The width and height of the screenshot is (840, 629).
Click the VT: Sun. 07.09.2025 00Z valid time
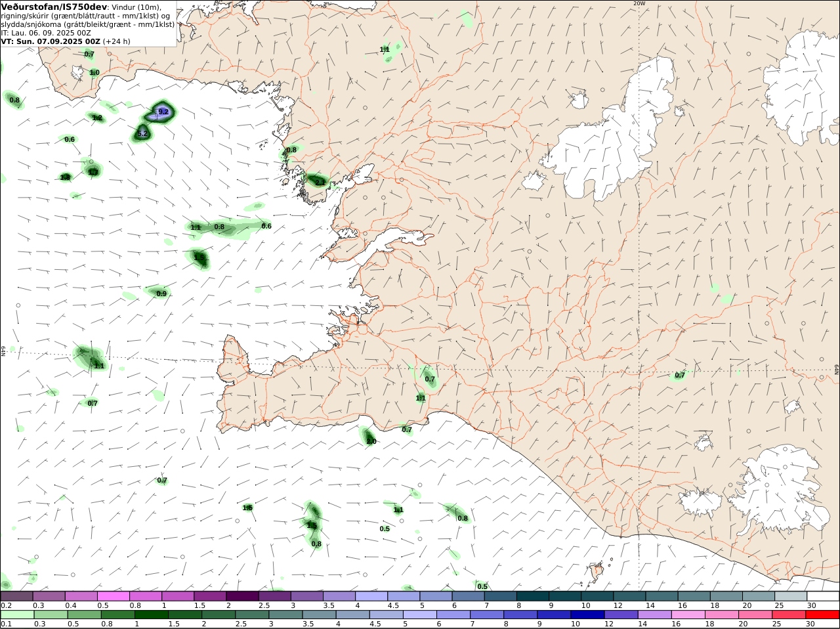pos(51,41)
